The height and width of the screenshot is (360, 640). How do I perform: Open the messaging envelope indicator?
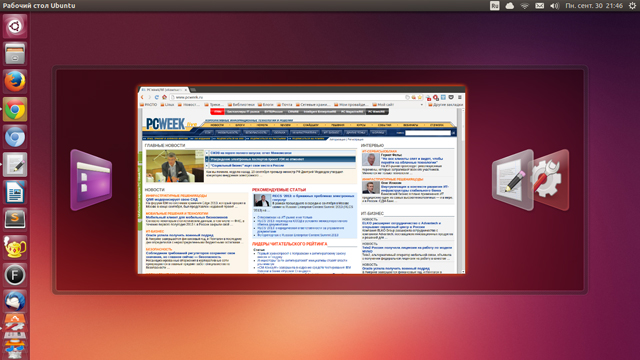[540, 6]
